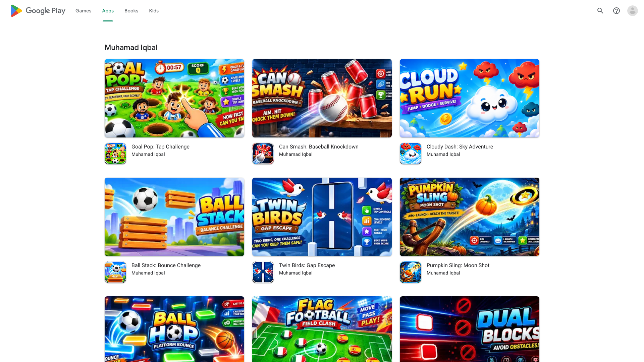
Task: Open the account profile avatar
Action: coord(633,11)
